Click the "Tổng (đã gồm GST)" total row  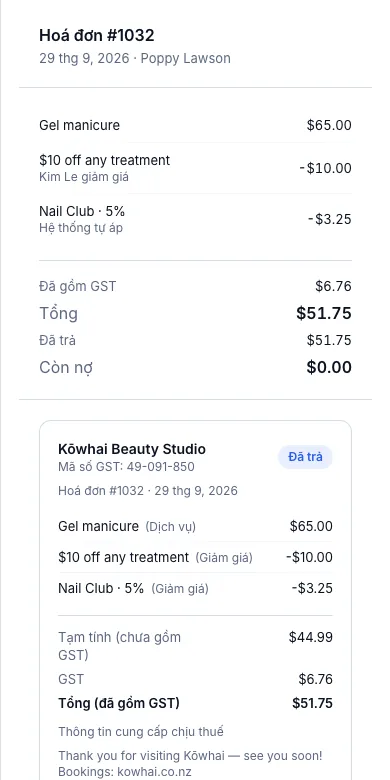pyautogui.click(x=195, y=703)
